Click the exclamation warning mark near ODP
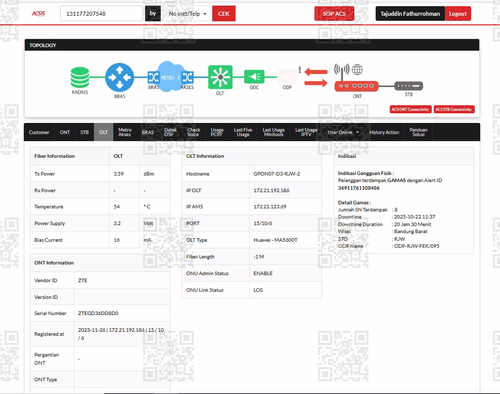 (x=300, y=70)
